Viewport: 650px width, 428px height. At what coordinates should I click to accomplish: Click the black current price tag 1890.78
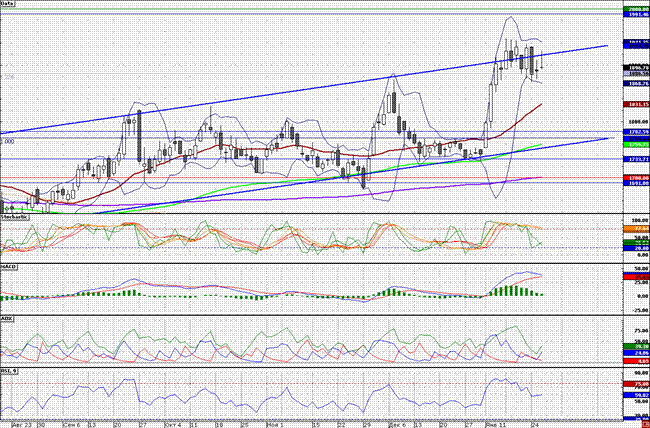[636, 67]
